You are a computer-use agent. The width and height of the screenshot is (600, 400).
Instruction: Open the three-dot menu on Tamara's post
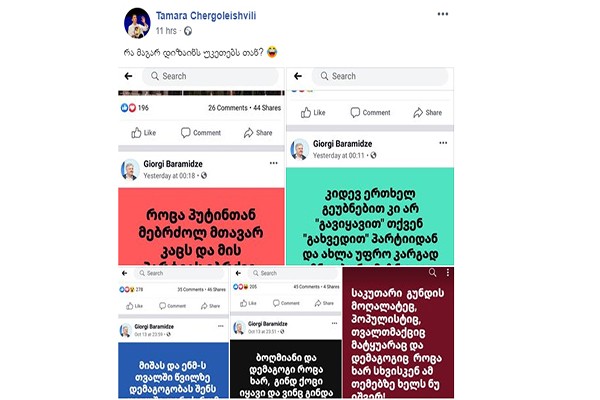point(443,14)
